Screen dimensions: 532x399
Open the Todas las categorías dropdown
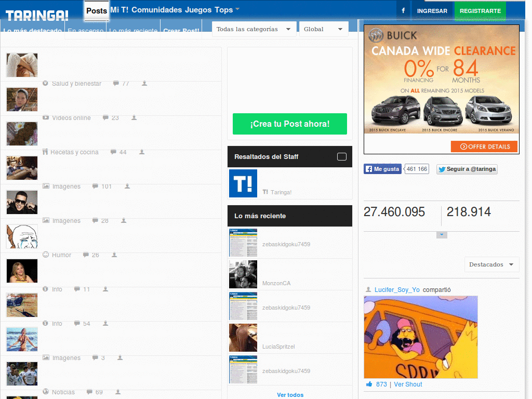254,29
